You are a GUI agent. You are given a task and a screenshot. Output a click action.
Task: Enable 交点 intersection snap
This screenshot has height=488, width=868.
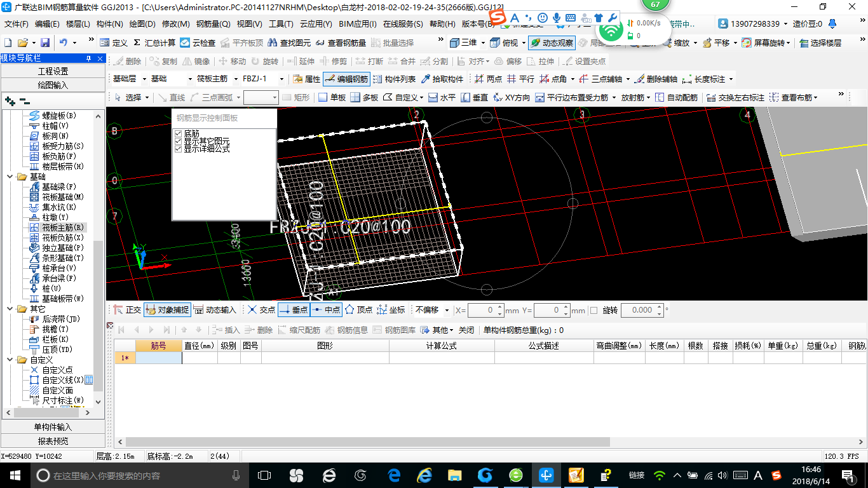pyautogui.click(x=261, y=310)
